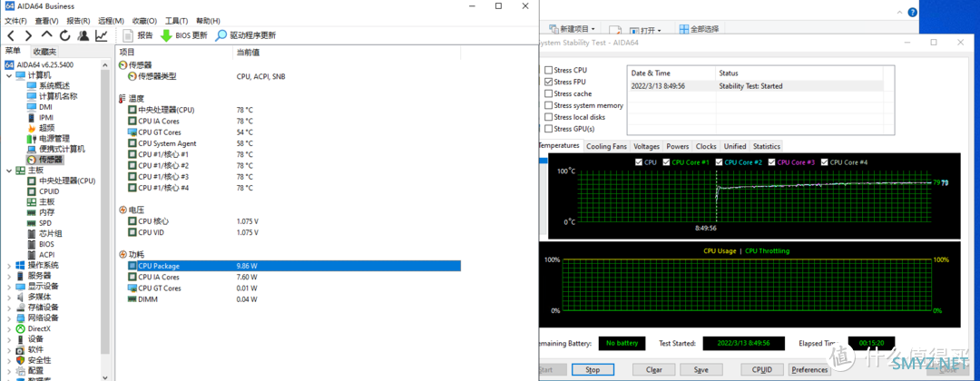
Task: Enable the Stress GPU(s) checkbox
Action: (549, 129)
